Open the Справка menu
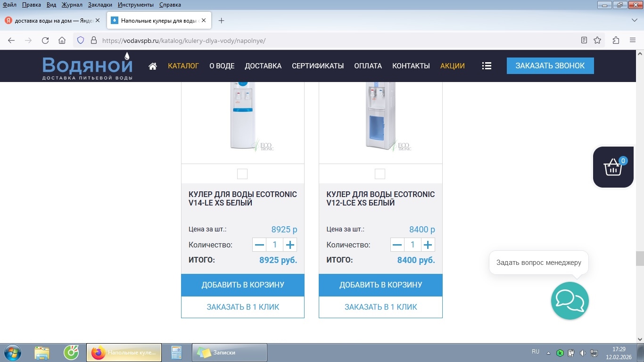 (170, 5)
